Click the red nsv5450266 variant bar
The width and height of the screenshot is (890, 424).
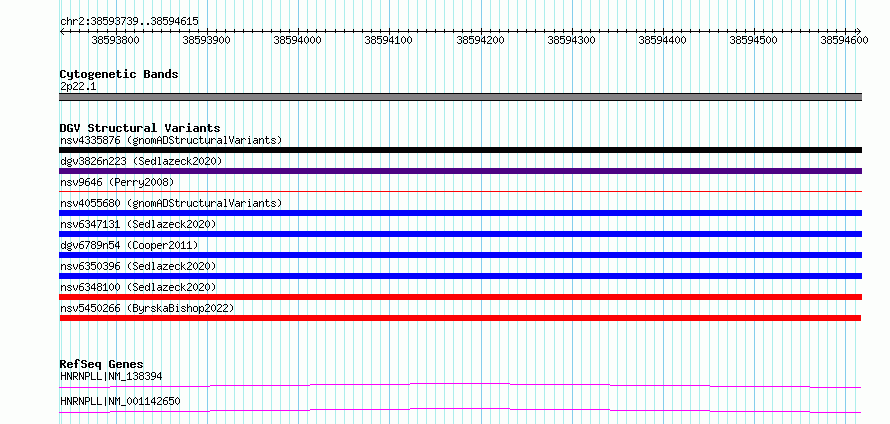(460, 318)
